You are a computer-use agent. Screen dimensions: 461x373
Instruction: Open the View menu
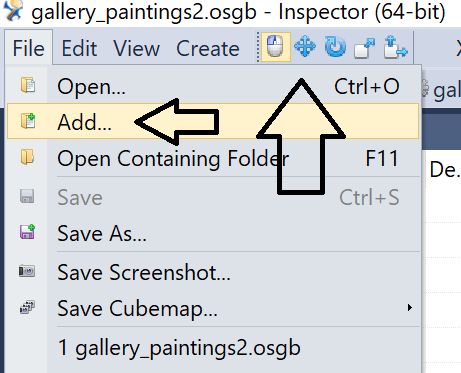[x=137, y=48]
